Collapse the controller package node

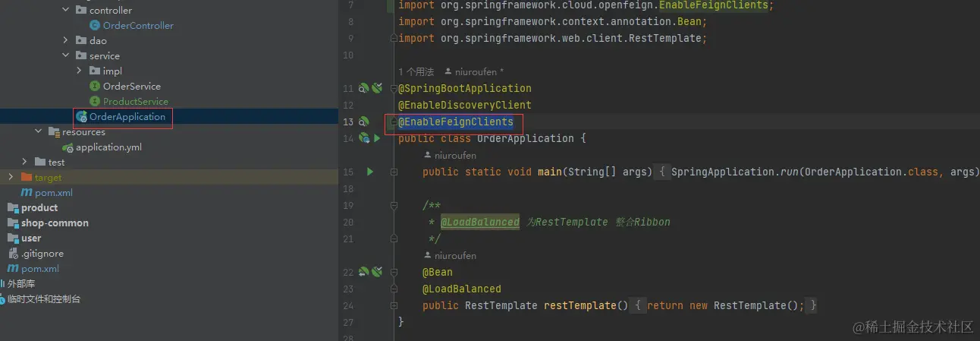point(66,10)
